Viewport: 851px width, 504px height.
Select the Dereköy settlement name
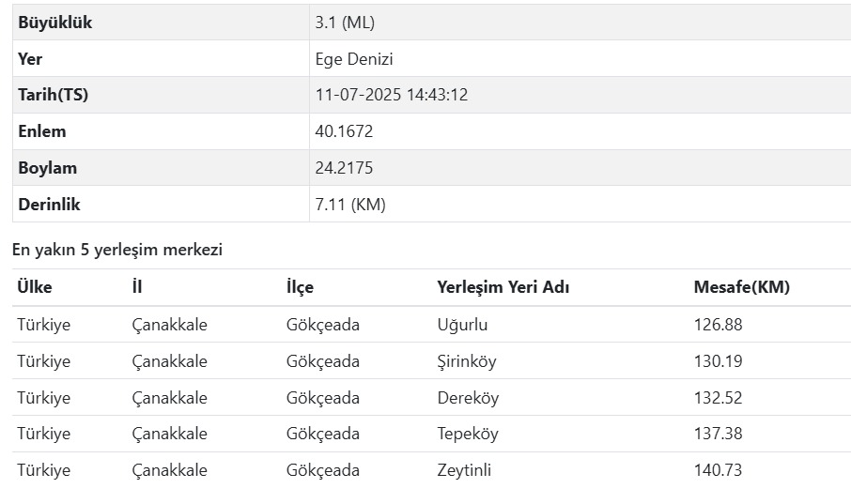click(x=468, y=398)
